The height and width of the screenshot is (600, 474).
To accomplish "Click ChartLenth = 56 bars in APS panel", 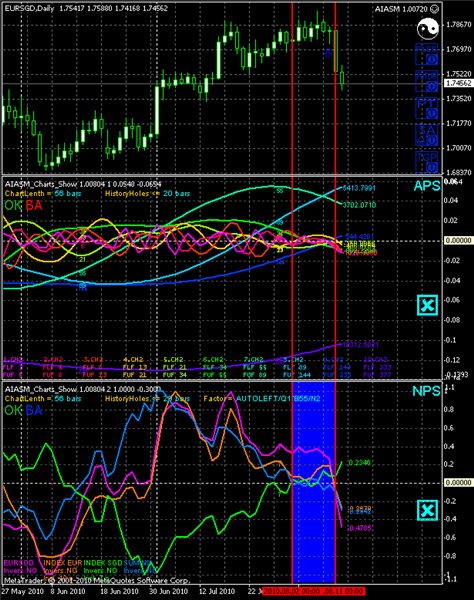I will click(x=43, y=194).
